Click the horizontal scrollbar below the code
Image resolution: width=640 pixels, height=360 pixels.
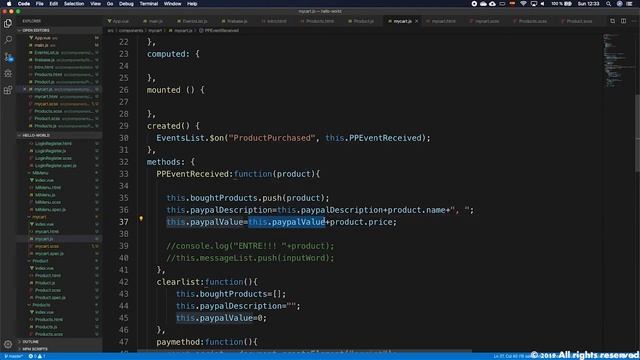click(x=304, y=351)
